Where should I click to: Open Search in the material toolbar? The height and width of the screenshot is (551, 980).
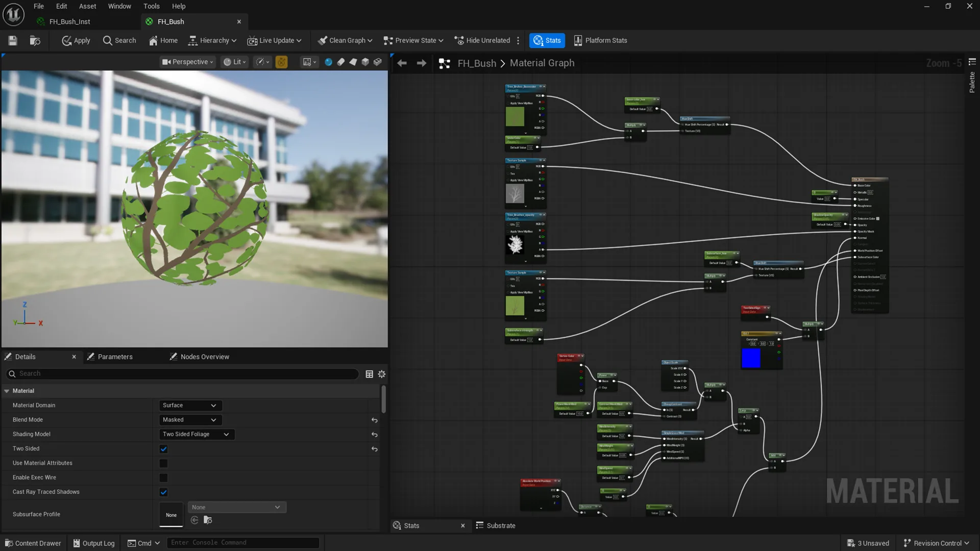click(x=119, y=41)
